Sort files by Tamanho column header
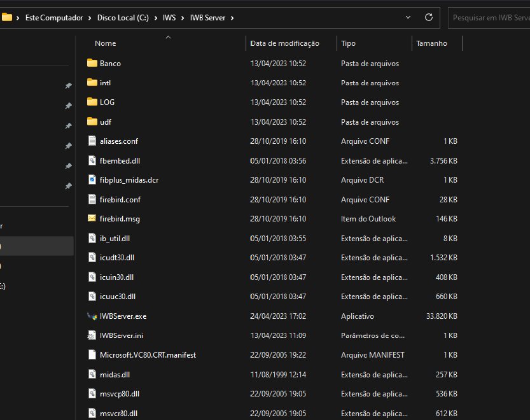The image size is (530, 420). pos(431,43)
